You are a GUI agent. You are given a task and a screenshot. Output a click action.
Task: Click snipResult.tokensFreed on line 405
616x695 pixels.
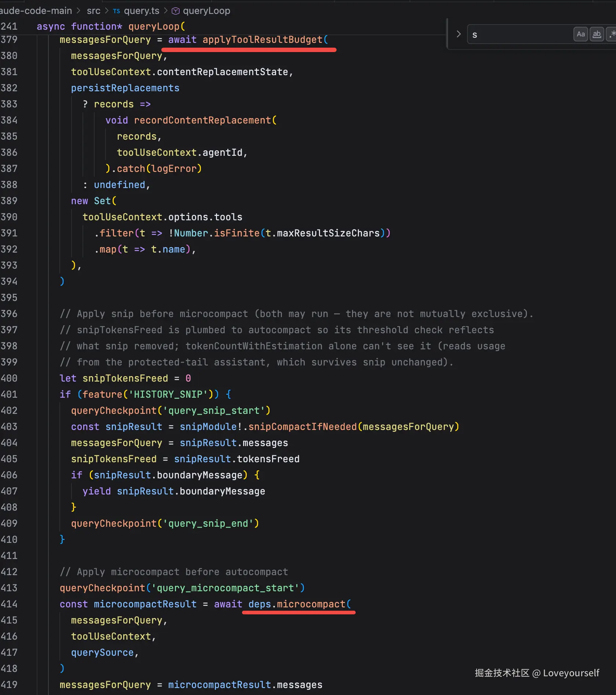coord(236,459)
